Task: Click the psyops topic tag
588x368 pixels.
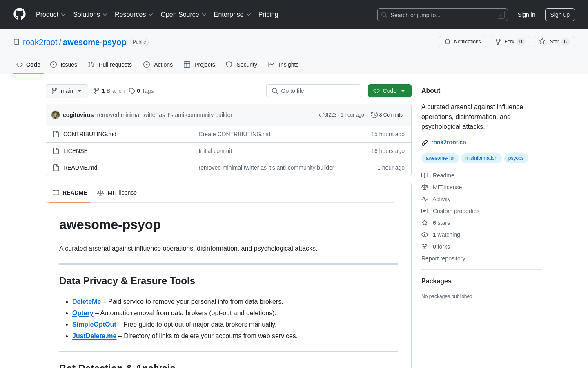Action: [516, 158]
